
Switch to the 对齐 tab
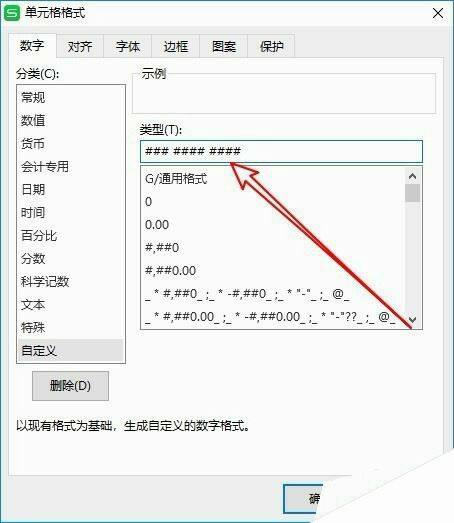pos(80,46)
